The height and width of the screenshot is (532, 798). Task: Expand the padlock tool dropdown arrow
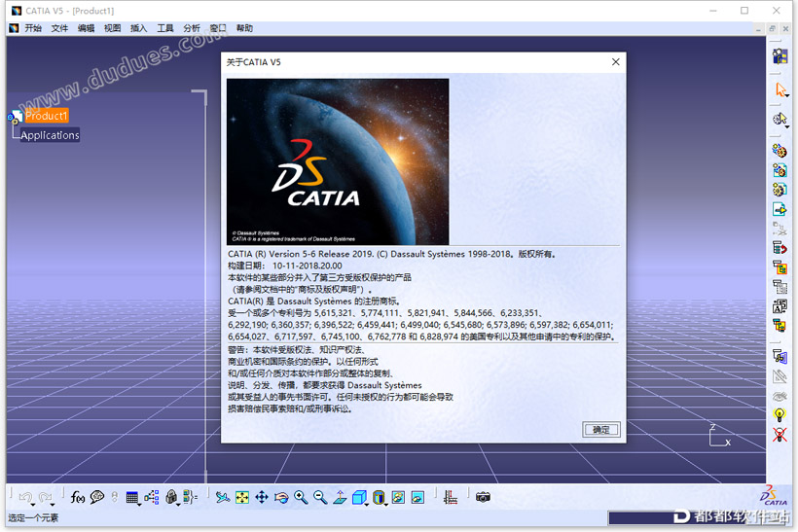(178, 505)
